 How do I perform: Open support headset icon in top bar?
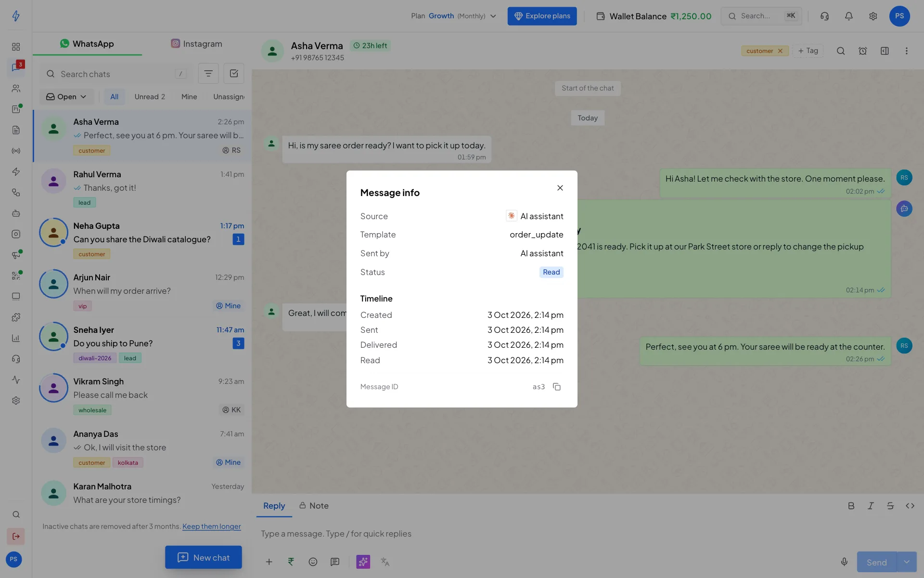[x=824, y=16]
